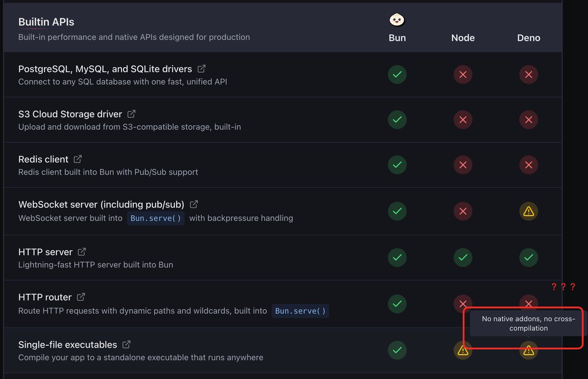This screenshot has width=588, height=379.
Task: Click 'Upload and download from S3-compatible storage' text
Action: (129, 127)
